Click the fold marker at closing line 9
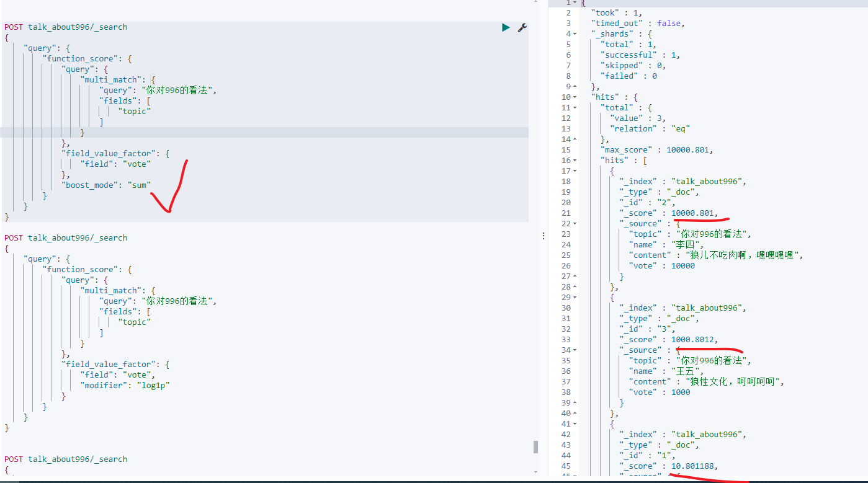 [575, 86]
